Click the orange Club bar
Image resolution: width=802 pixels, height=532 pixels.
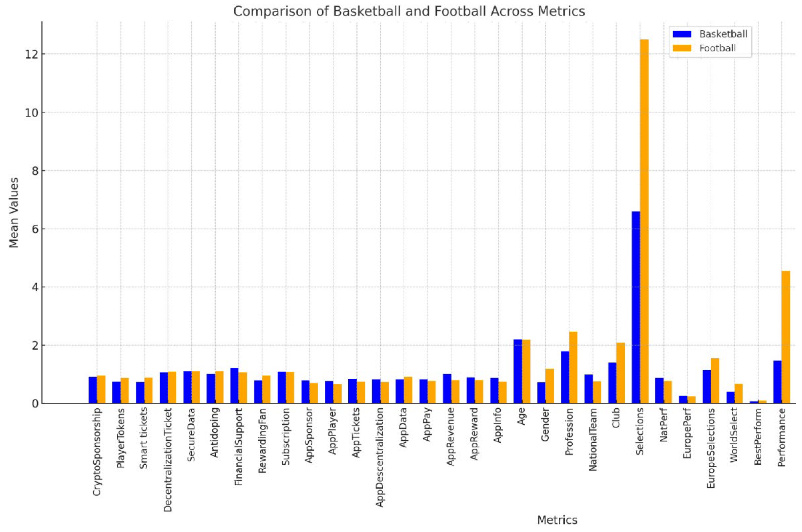click(620, 373)
